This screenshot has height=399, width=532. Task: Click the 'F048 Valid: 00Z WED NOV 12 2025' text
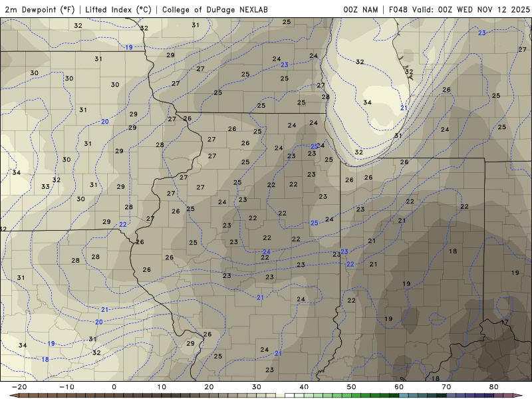459,9
